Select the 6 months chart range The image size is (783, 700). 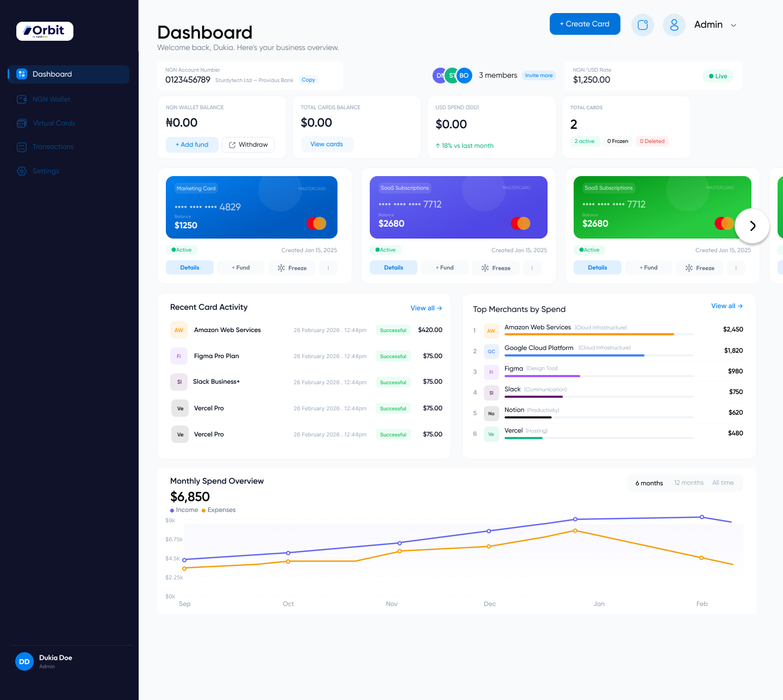(x=649, y=483)
